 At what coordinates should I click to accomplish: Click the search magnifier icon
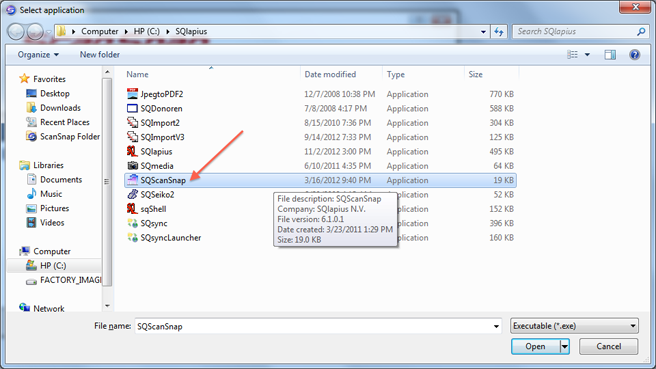641,31
